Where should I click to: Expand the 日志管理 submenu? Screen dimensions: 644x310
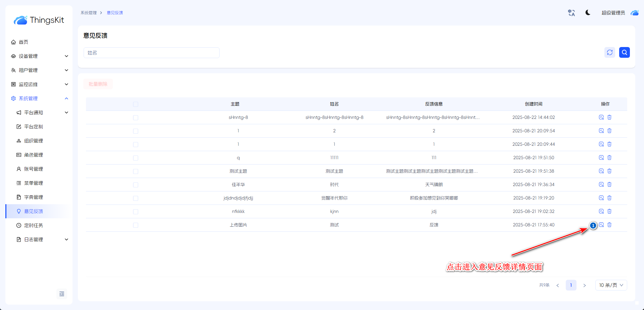click(x=42, y=239)
